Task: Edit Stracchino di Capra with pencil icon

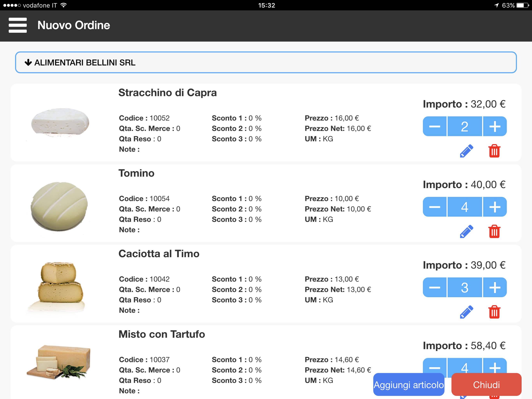Action: tap(466, 151)
